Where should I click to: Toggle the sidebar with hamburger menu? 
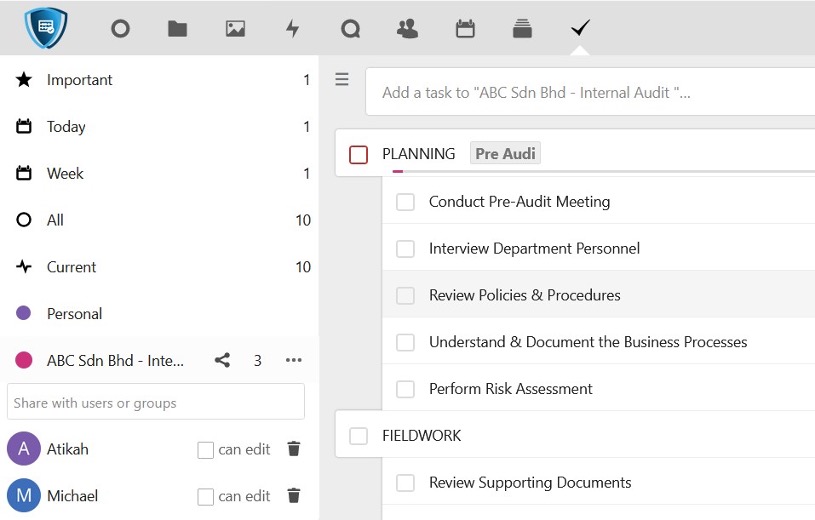tap(342, 80)
